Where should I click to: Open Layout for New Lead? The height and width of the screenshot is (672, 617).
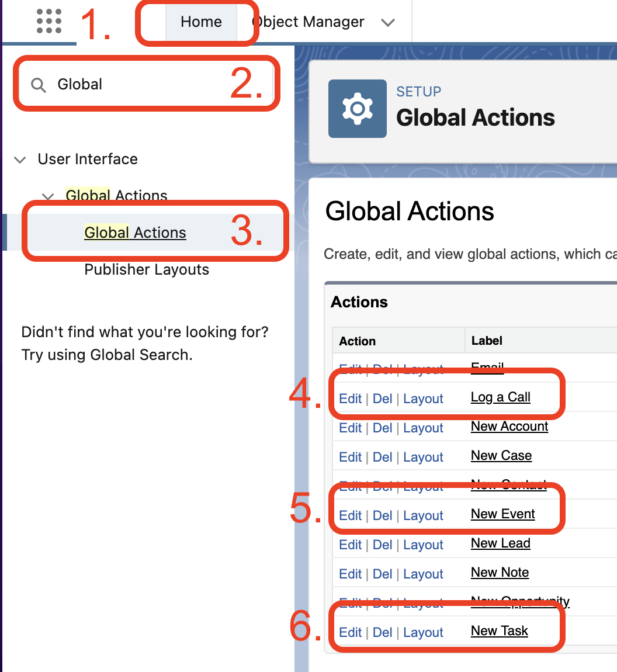[x=423, y=545]
